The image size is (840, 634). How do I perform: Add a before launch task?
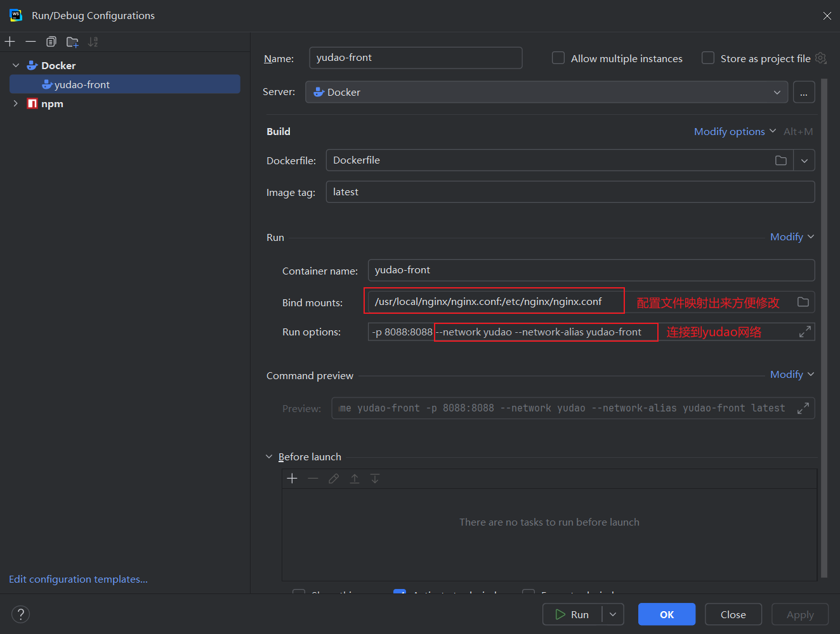tap(292, 479)
